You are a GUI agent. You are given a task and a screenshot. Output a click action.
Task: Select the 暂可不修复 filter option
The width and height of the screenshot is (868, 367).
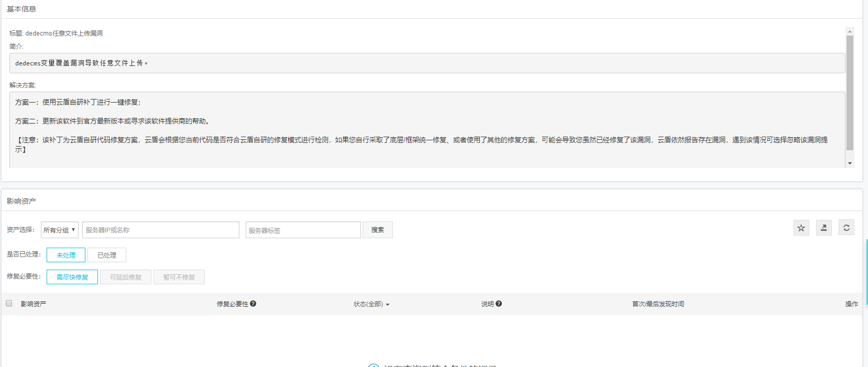179,277
